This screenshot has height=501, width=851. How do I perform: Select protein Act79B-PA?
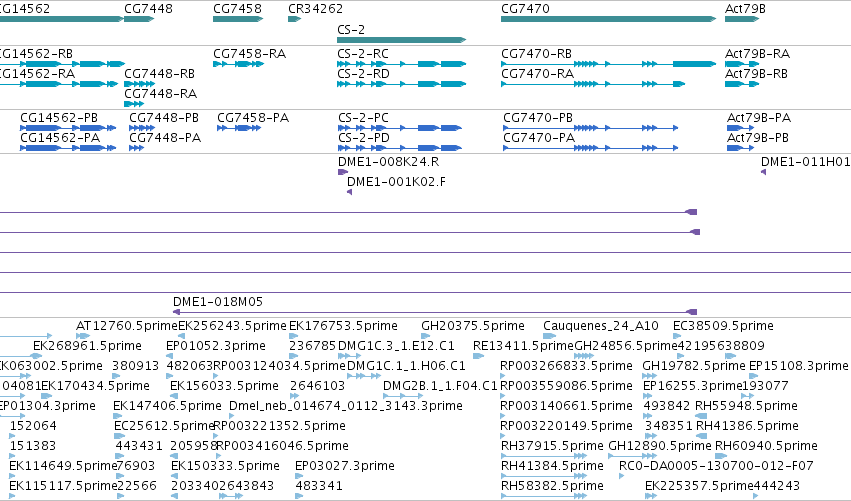(740, 128)
